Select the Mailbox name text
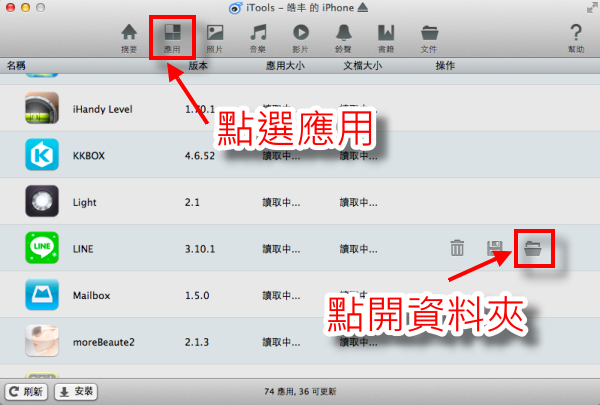600x405 pixels. tap(91, 296)
